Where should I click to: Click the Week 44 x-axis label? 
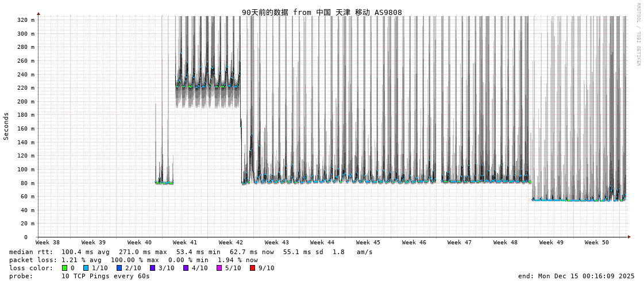click(322, 243)
